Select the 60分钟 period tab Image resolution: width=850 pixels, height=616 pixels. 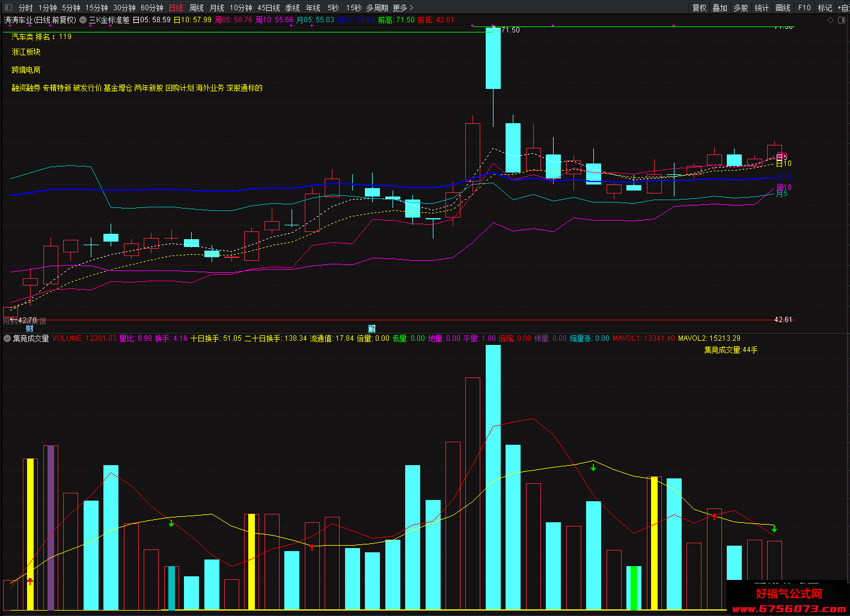click(x=152, y=8)
